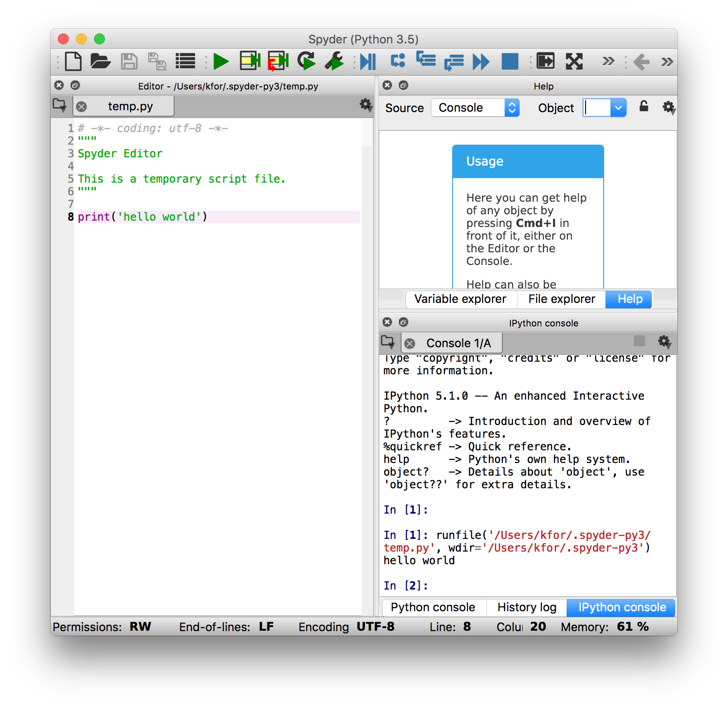The width and height of the screenshot is (728, 708).
Task: Click Memory 61 % status indicator
Action: [x=605, y=627]
